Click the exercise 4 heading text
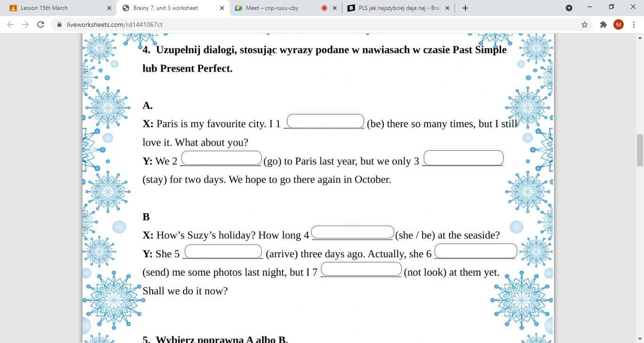The image size is (644, 343). pos(324,59)
